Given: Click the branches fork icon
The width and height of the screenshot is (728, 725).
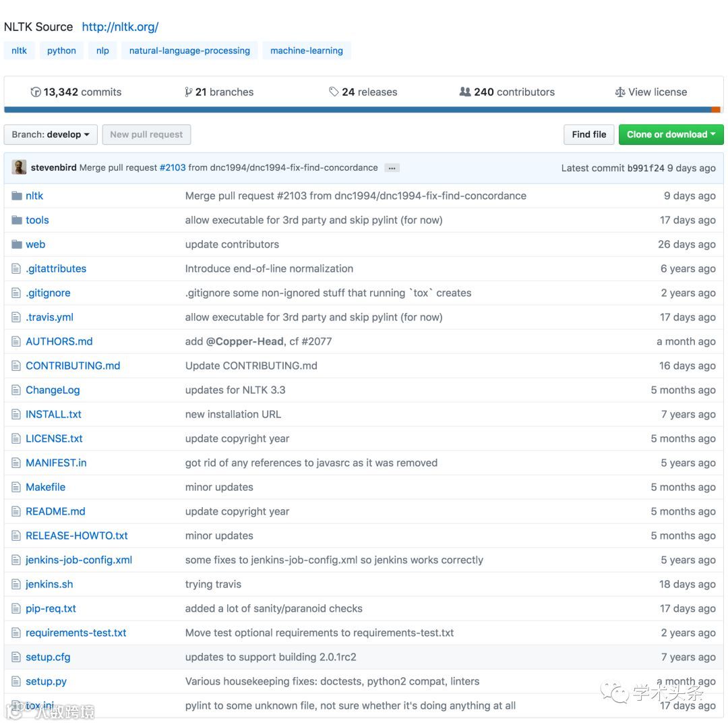Looking at the screenshot, I should (x=188, y=92).
